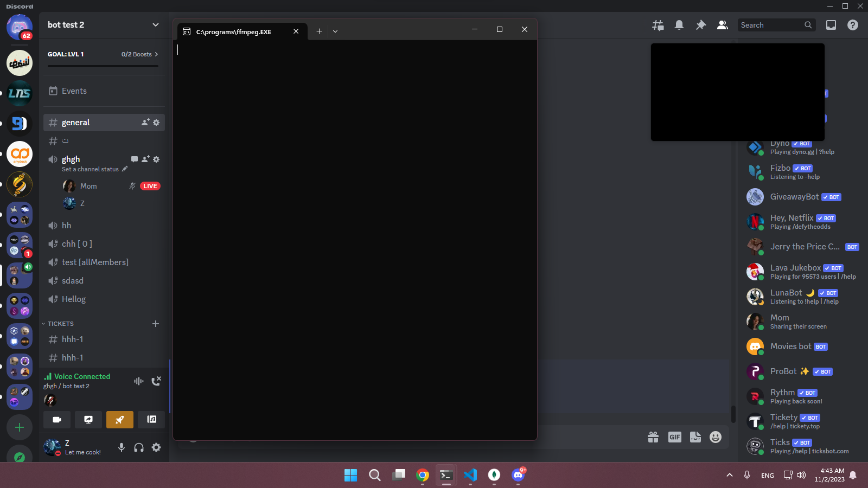Open emoji picker in message bar

716,437
